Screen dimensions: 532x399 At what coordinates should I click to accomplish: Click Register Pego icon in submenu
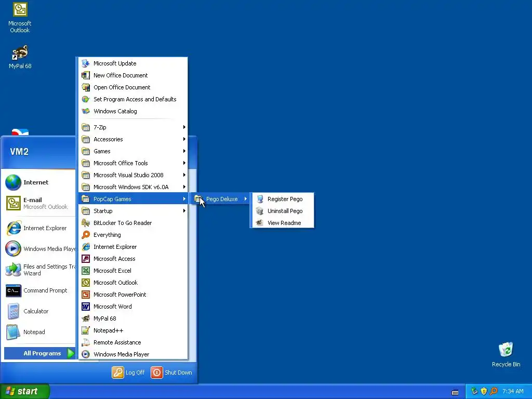click(260, 199)
